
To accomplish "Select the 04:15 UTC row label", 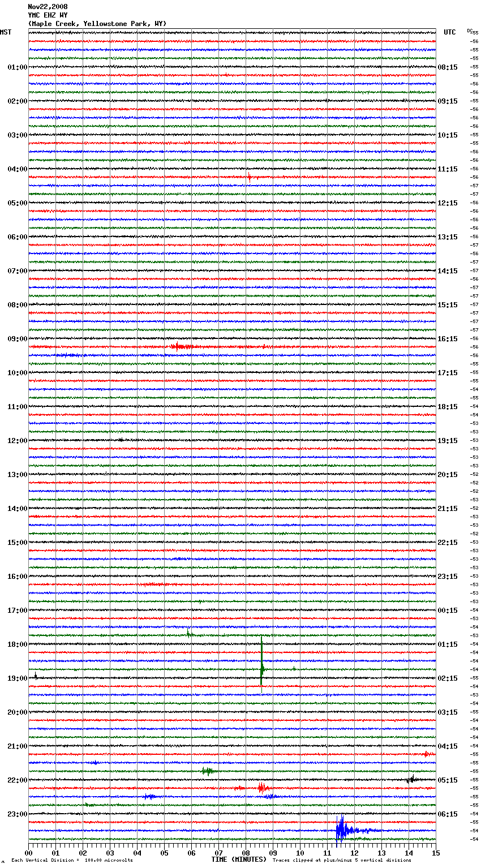I will coord(448,746).
